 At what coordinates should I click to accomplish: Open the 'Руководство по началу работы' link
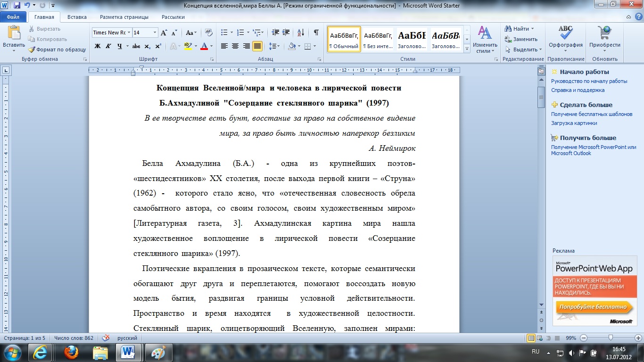589,81
